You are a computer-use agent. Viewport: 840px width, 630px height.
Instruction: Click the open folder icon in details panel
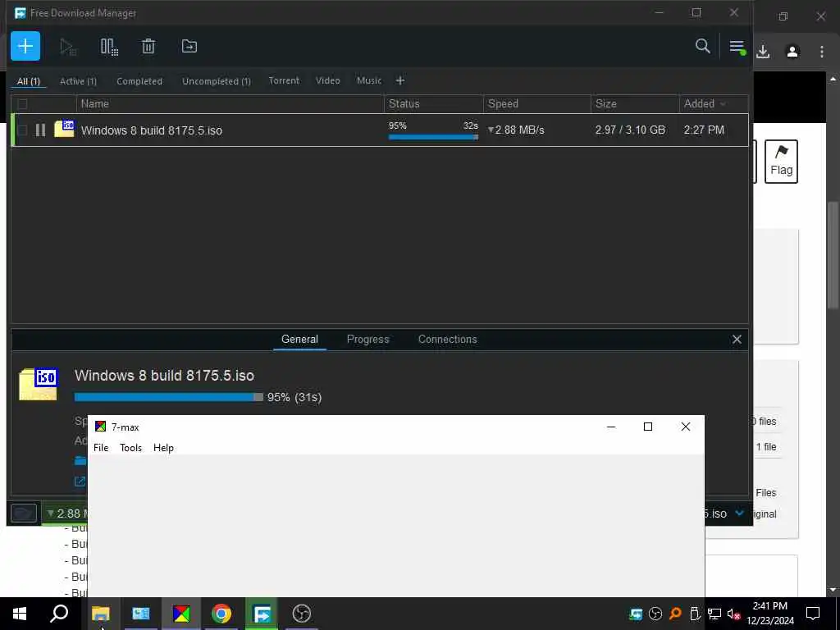(80, 460)
